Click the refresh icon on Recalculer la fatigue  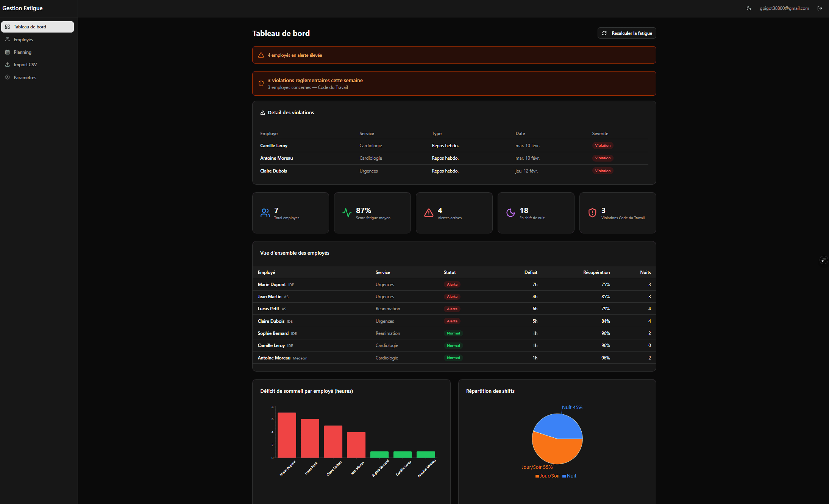pos(605,33)
